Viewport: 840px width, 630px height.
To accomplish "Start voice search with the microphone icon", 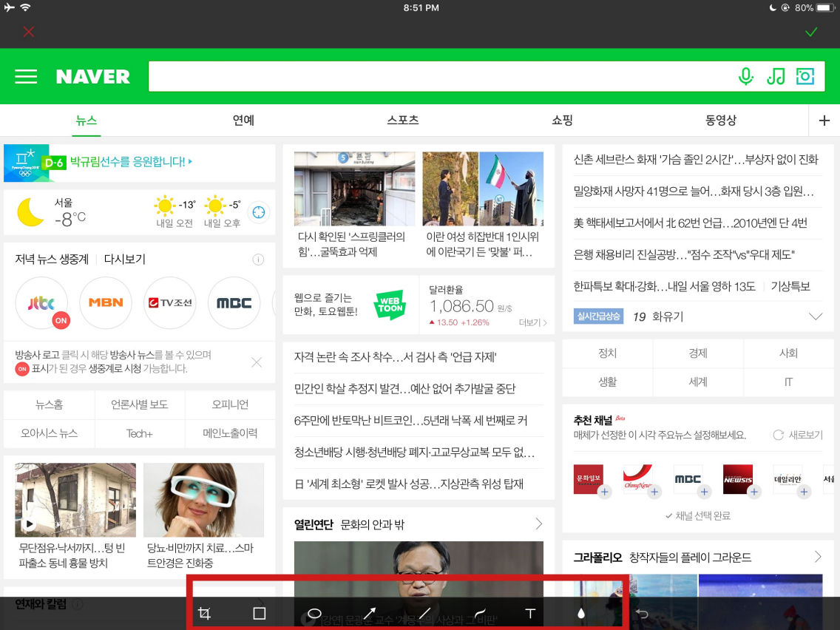I will coord(745,77).
